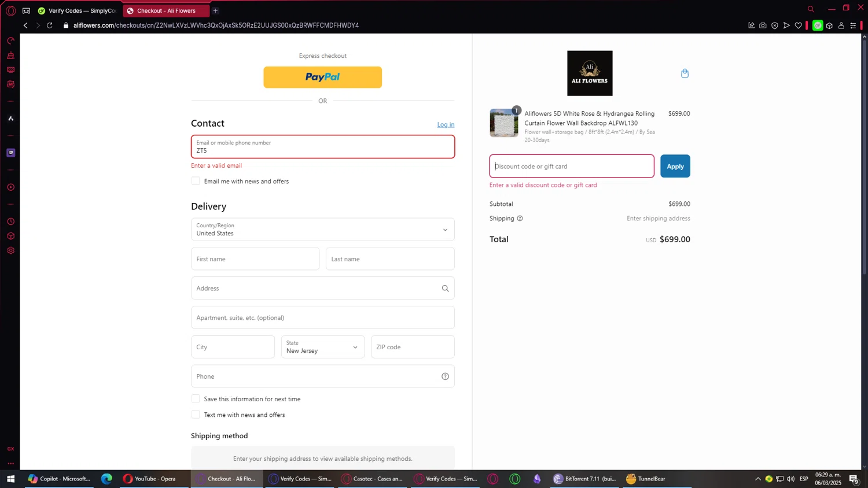Open a new tab with plus button
The width and height of the screenshot is (868, 488).
coord(215,10)
